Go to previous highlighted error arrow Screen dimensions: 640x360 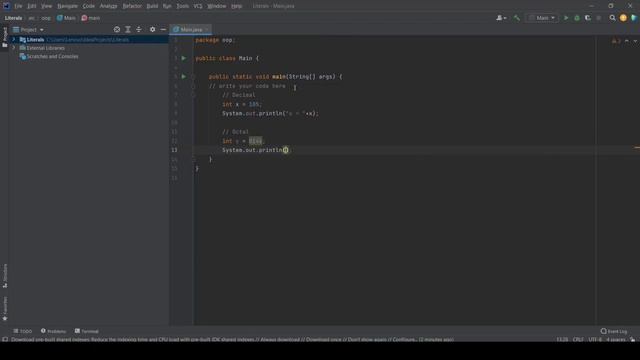click(x=627, y=41)
